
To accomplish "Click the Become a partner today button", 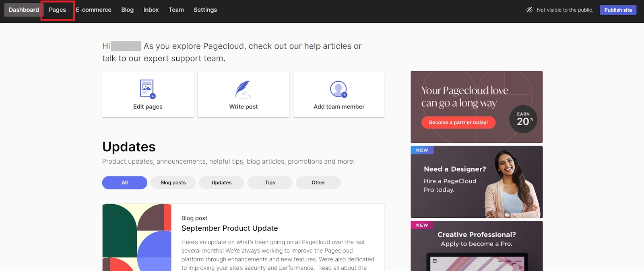I will coord(458,123).
